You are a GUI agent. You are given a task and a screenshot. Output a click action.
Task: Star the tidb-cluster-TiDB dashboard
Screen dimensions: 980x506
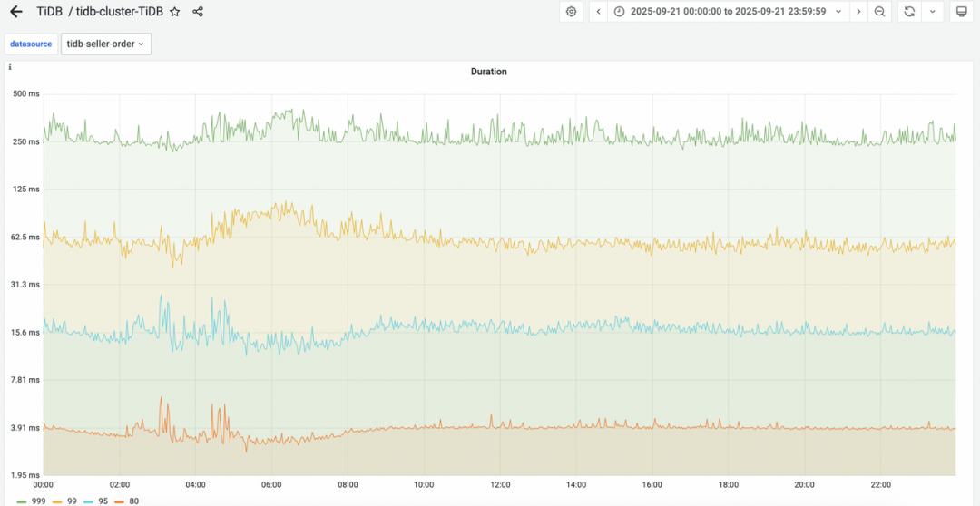(174, 12)
